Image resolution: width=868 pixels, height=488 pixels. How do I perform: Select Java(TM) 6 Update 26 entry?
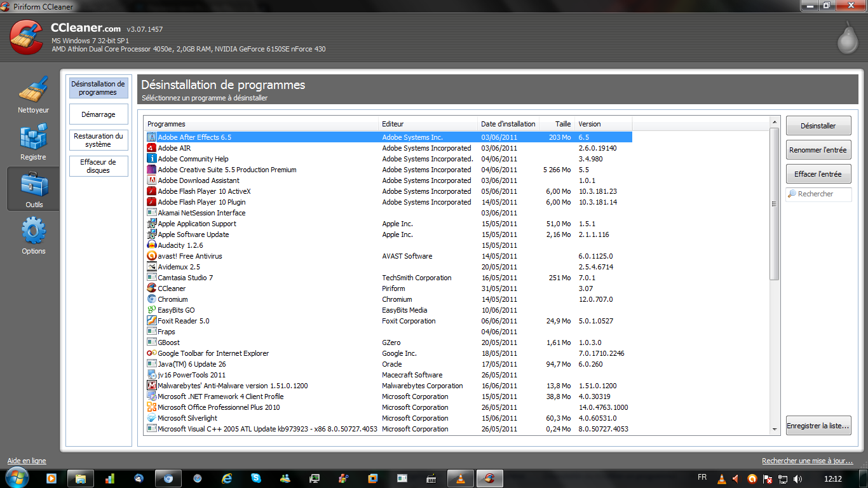[x=389, y=364]
